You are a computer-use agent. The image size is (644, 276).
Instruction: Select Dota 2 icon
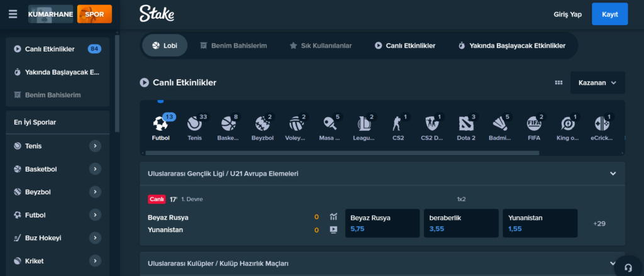pyautogui.click(x=466, y=128)
